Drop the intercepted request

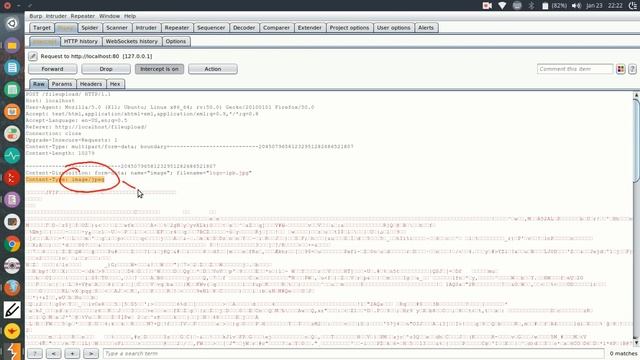point(106,69)
